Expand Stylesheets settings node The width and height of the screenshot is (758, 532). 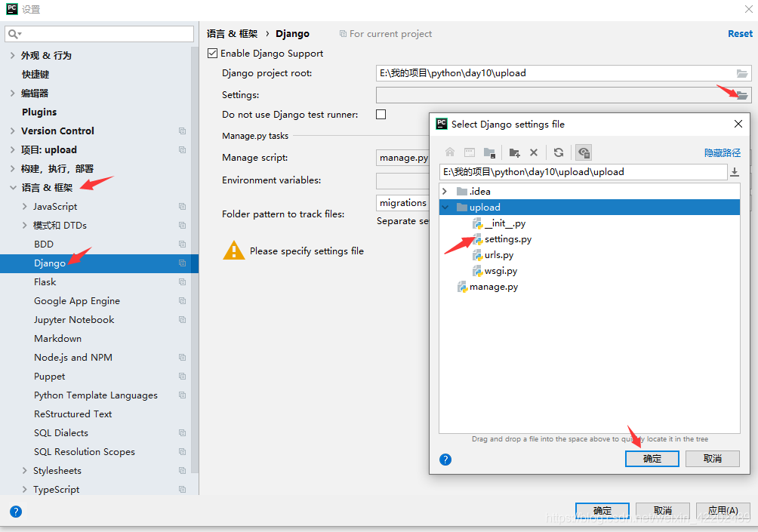click(25, 471)
